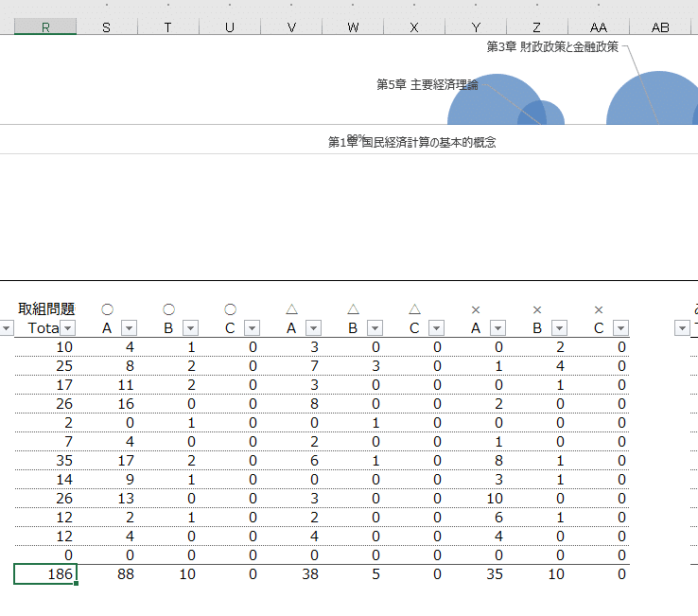Image resolution: width=698 pixels, height=616 pixels.
Task: Select column AA header
Action: point(599,27)
